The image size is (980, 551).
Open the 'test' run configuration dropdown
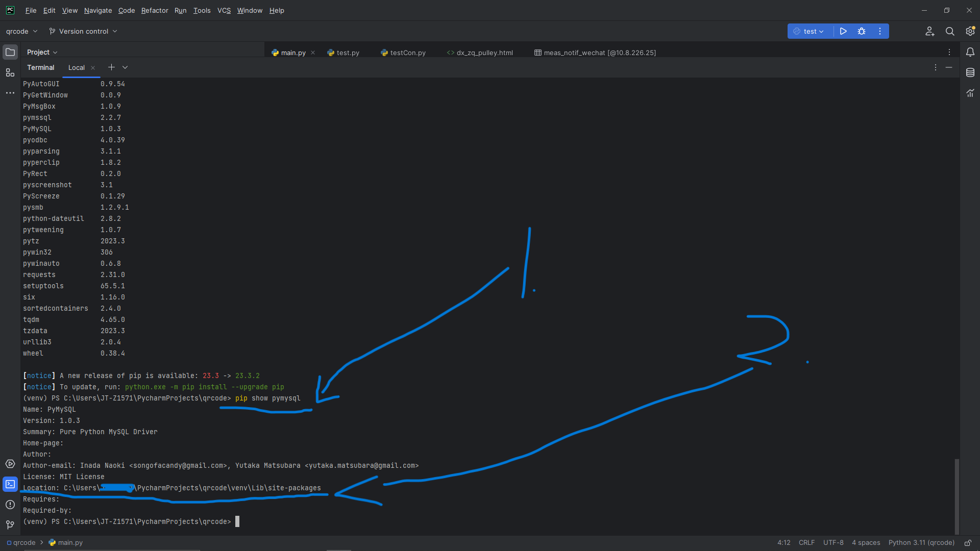(810, 31)
